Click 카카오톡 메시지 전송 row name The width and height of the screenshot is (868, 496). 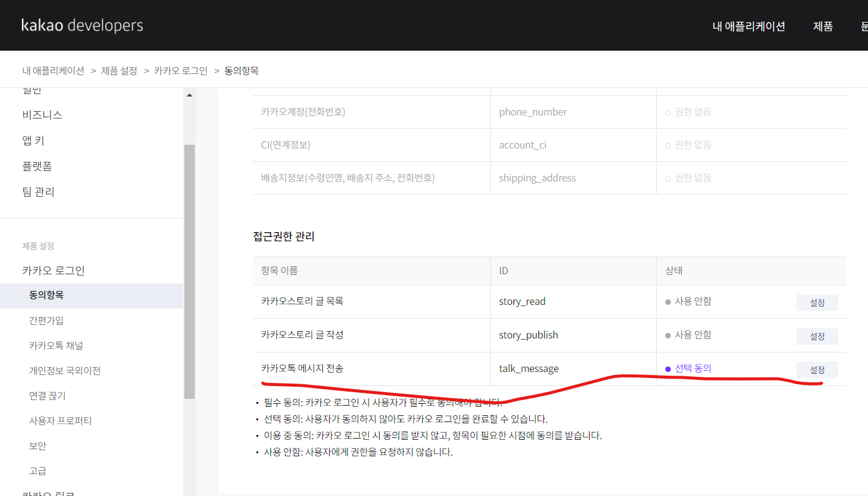[x=302, y=368]
